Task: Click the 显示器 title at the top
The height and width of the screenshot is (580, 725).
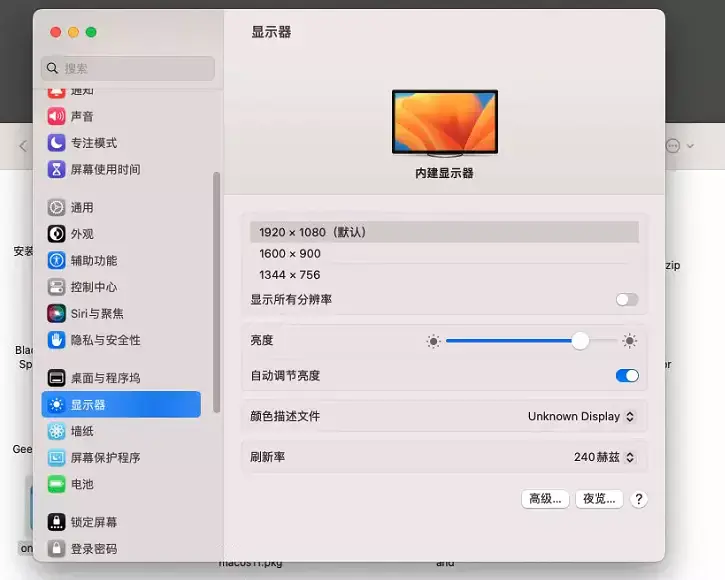Action: [x=271, y=32]
